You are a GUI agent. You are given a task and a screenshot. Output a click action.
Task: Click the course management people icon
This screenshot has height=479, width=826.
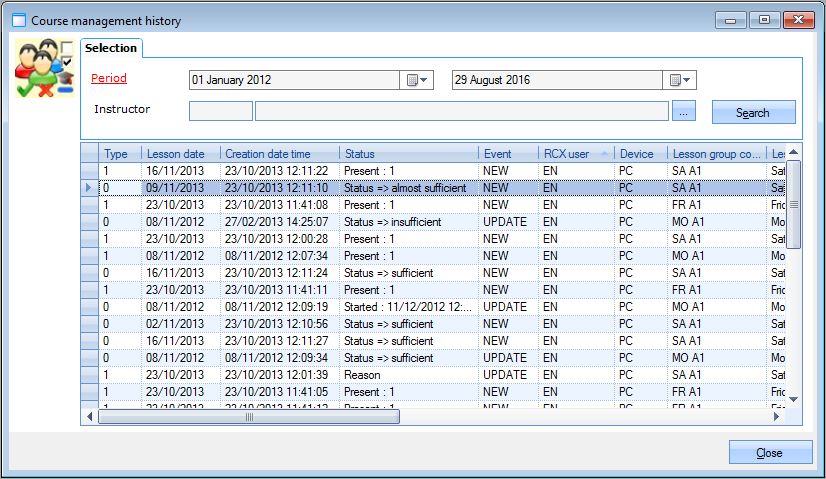click(44, 70)
